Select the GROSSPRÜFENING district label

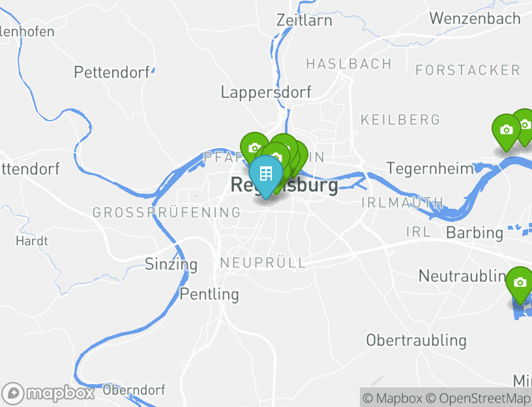click(x=167, y=213)
